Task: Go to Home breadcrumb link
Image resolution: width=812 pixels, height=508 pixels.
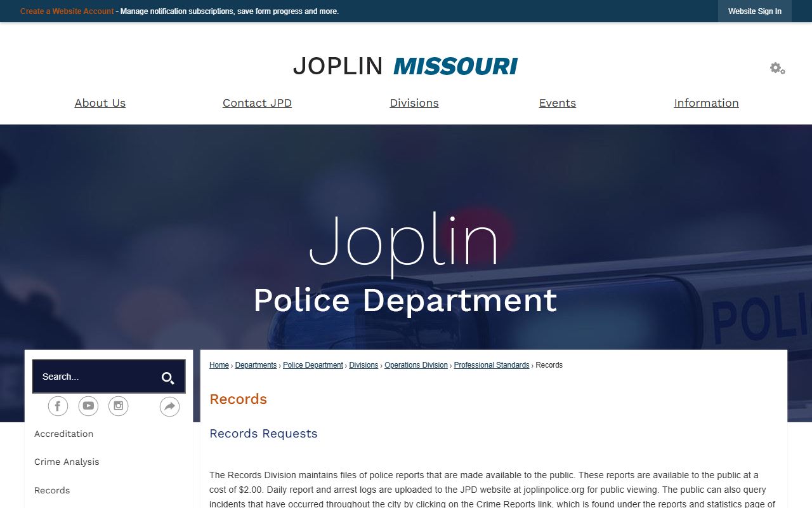Action: pyautogui.click(x=219, y=365)
